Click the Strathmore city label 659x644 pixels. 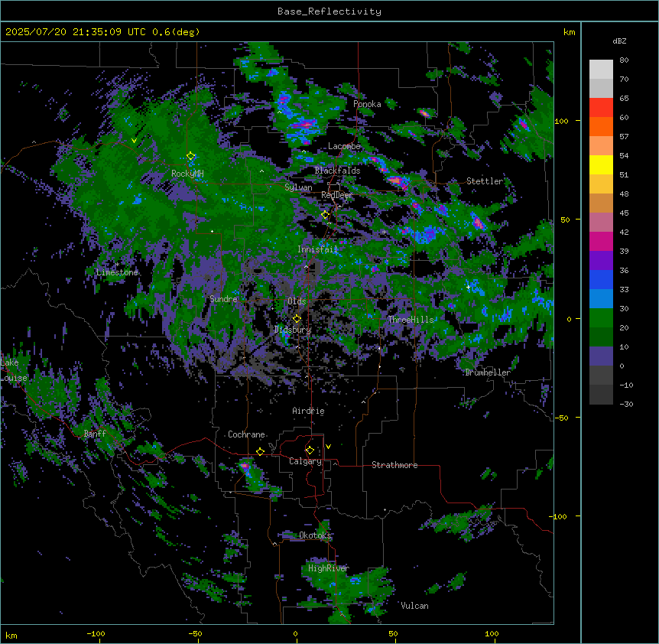pyautogui.click(x=394, y=465)
